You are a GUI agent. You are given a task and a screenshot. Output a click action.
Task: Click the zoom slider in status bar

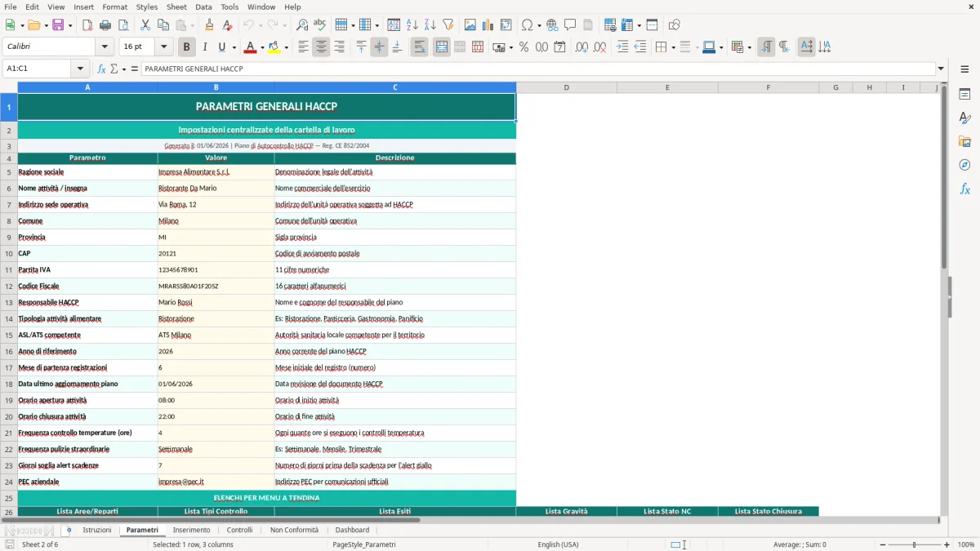pyautogui.click(x=914, y=544)
